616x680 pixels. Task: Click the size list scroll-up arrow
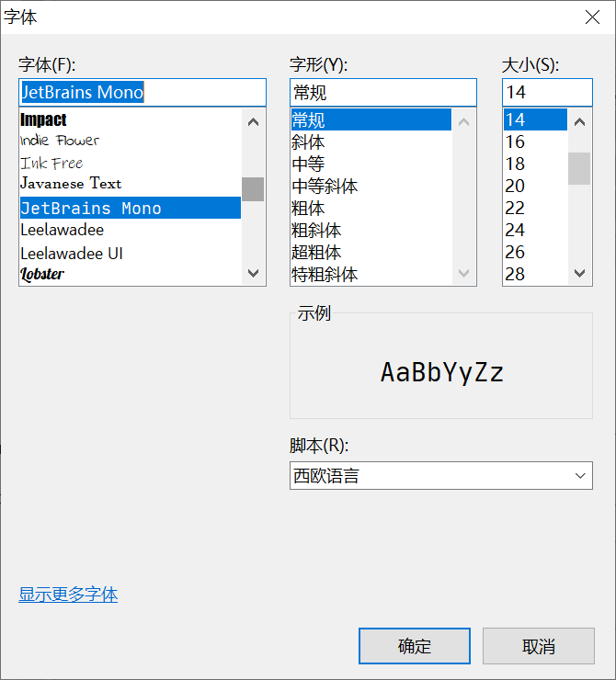pos(578,121)
